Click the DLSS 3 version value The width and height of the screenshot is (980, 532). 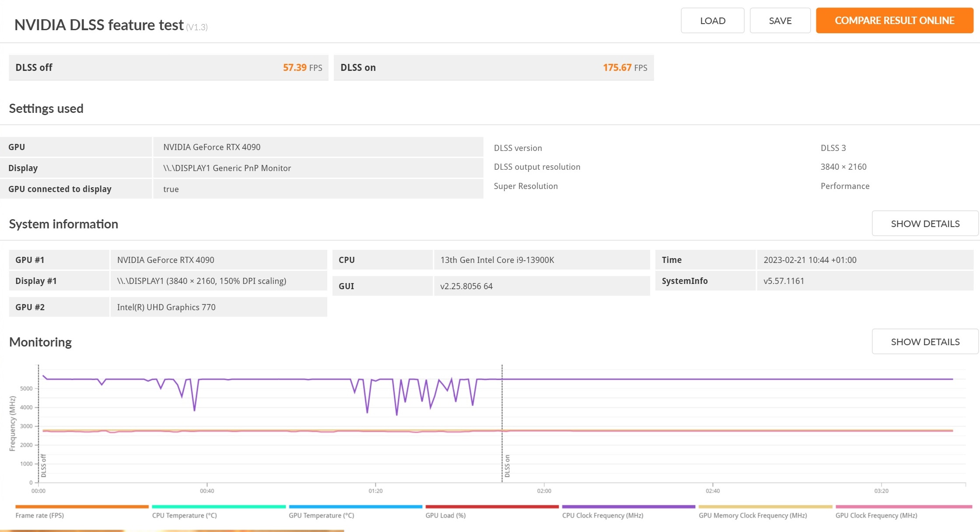pyautogui.click(x=833, y=148)
